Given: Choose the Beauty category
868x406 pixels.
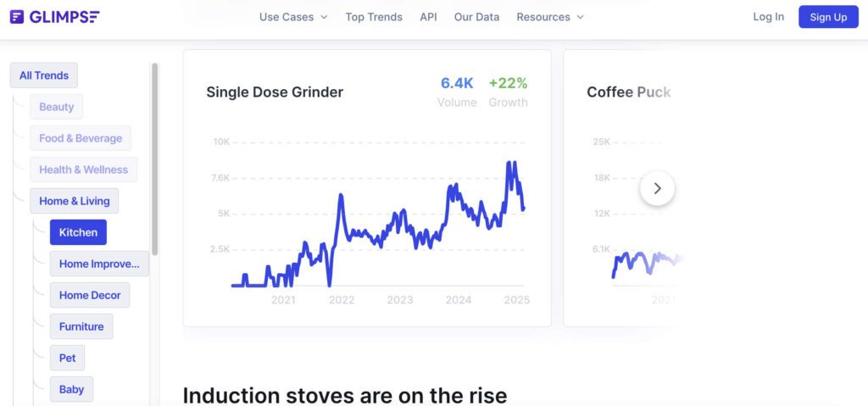Looking at the screenshot, I should pos(57,107).
